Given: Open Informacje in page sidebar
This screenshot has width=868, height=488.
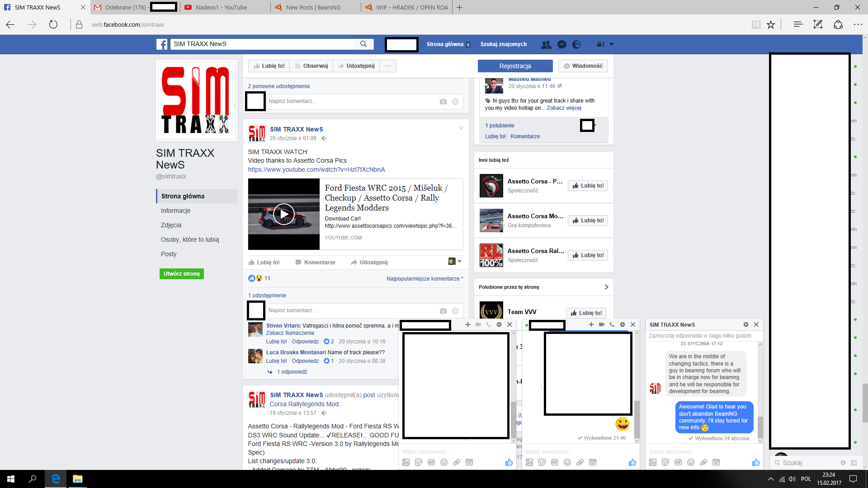Looking at the screenshot, I should tap(176, 211).
